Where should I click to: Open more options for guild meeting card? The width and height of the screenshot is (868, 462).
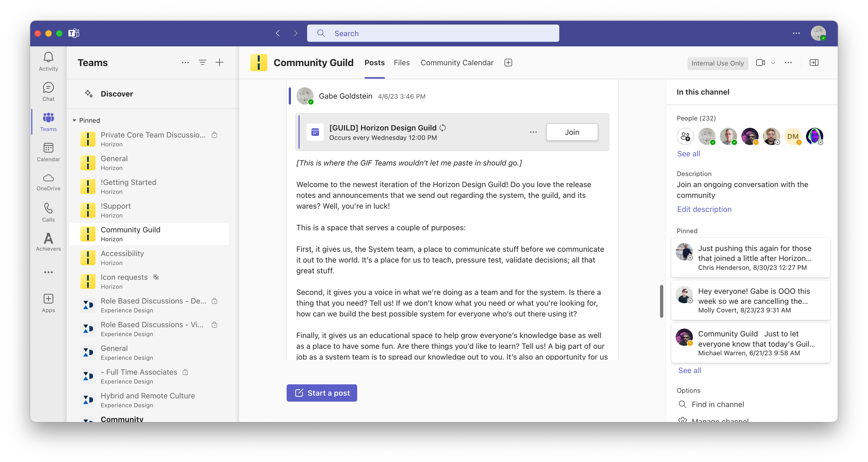pos(533,132)
